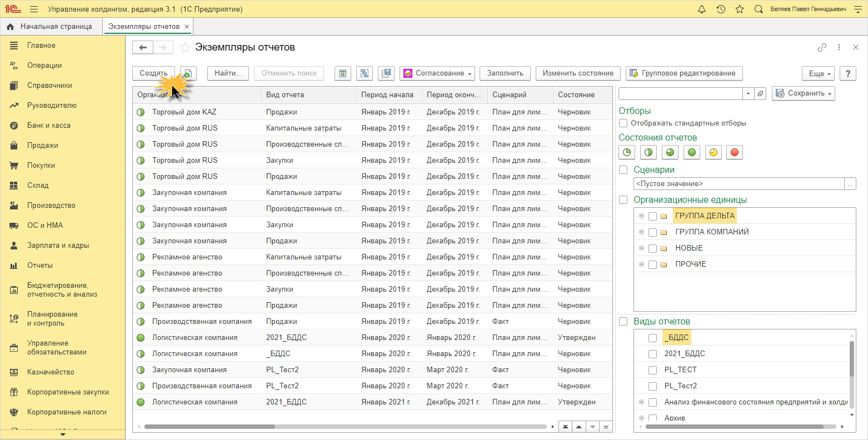Image resolution: width=868 pixels, height=440 pixels.
Task: Click the Заполнить button
Action: click(x=505, y=73)
